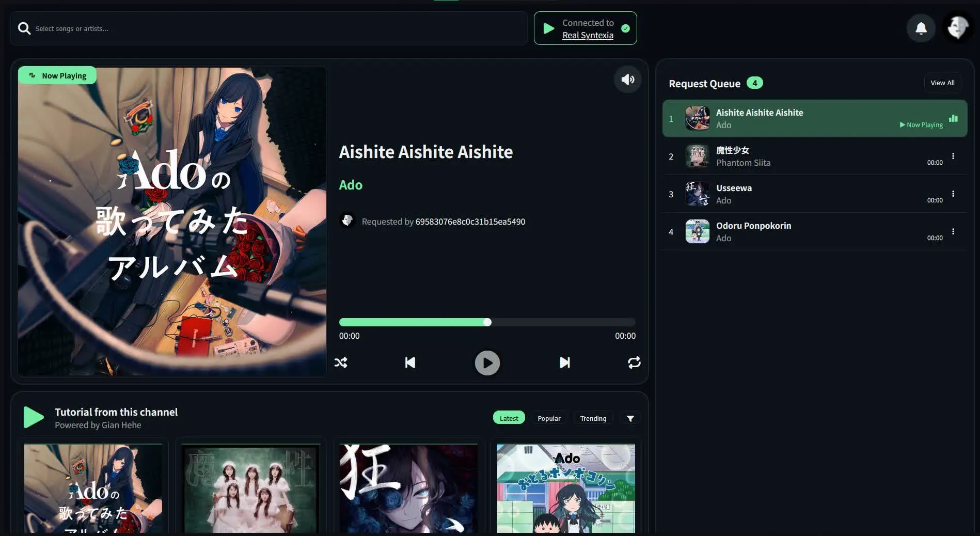Toggle repeat mode
The image size is (980, 536).
[x=634, y=362]
